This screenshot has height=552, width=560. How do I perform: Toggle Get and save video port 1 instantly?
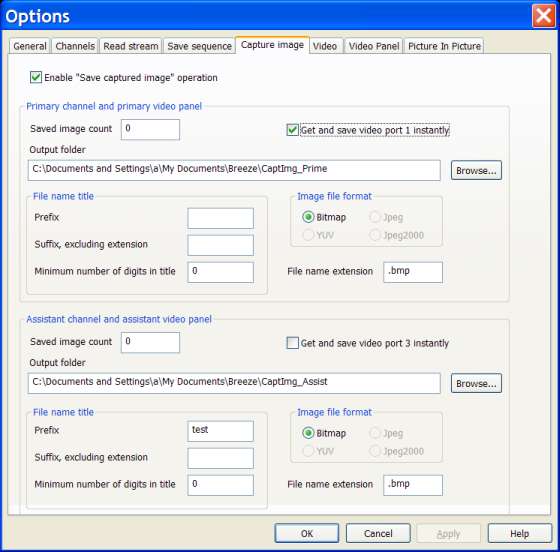[x=292, y=130]
